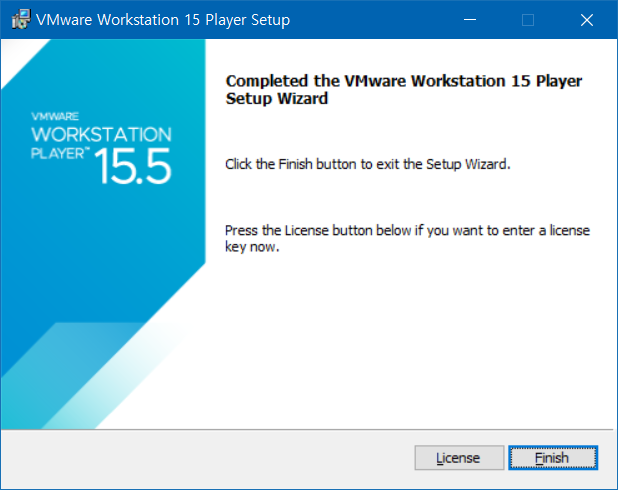Click the Finish button to exit setup
Image resolution: width=618 pixels, height=490 pixels.
553,458
